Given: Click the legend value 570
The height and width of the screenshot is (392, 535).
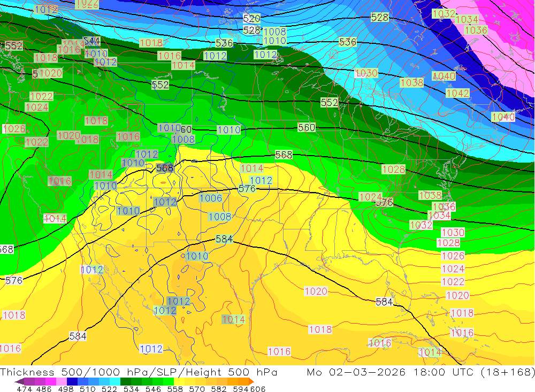Looking at the screenshot, I should (197, 389).
